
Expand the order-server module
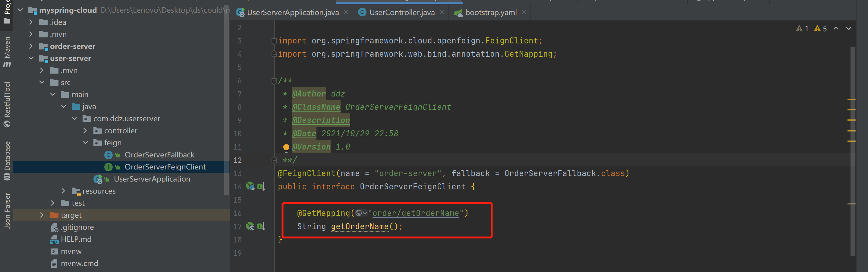(x=31, y=46)
